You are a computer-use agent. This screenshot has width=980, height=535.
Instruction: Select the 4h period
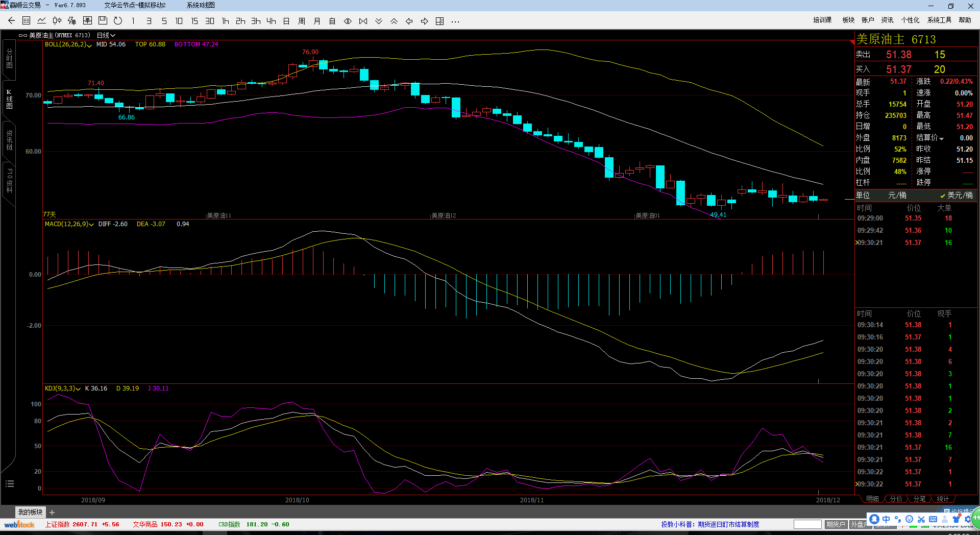271,21
